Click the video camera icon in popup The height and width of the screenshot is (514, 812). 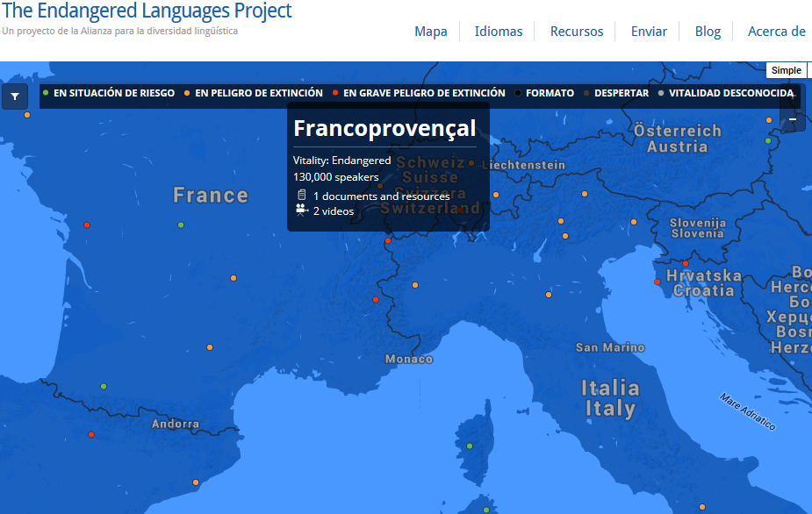point(301,210)
